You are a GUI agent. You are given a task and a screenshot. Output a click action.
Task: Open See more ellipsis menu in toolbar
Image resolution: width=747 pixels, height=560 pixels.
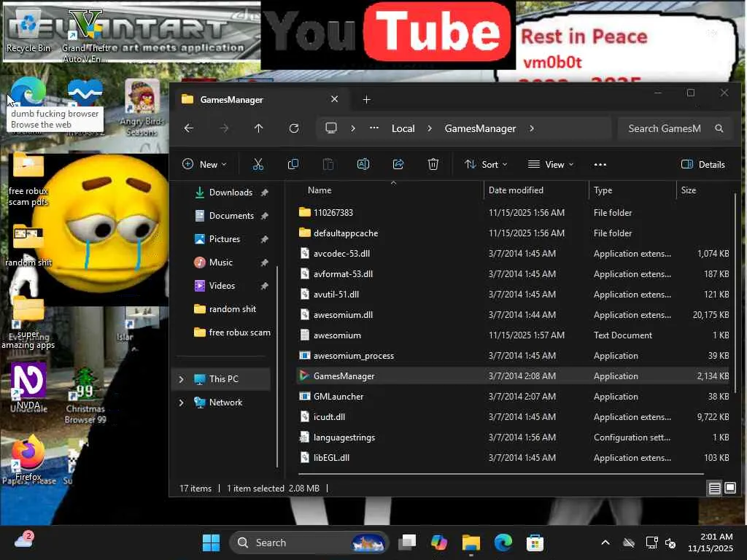[x=600, y=164]
